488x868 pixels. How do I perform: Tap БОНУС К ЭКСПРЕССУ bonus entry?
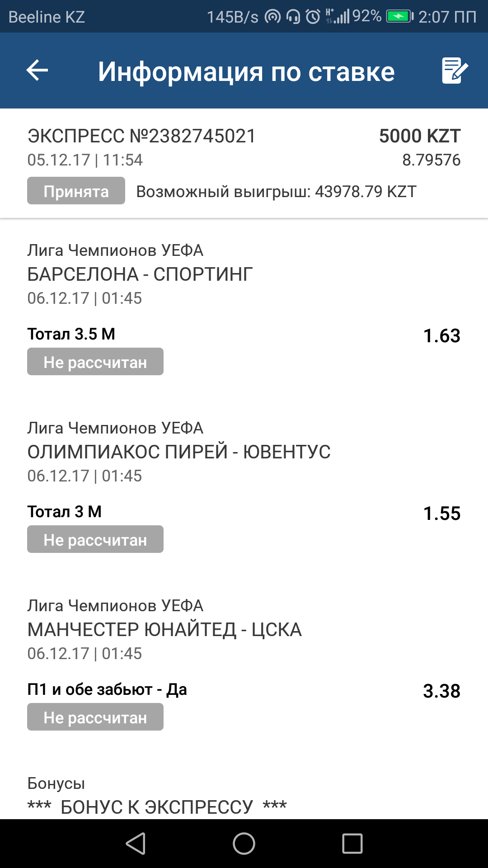[157, 807]
